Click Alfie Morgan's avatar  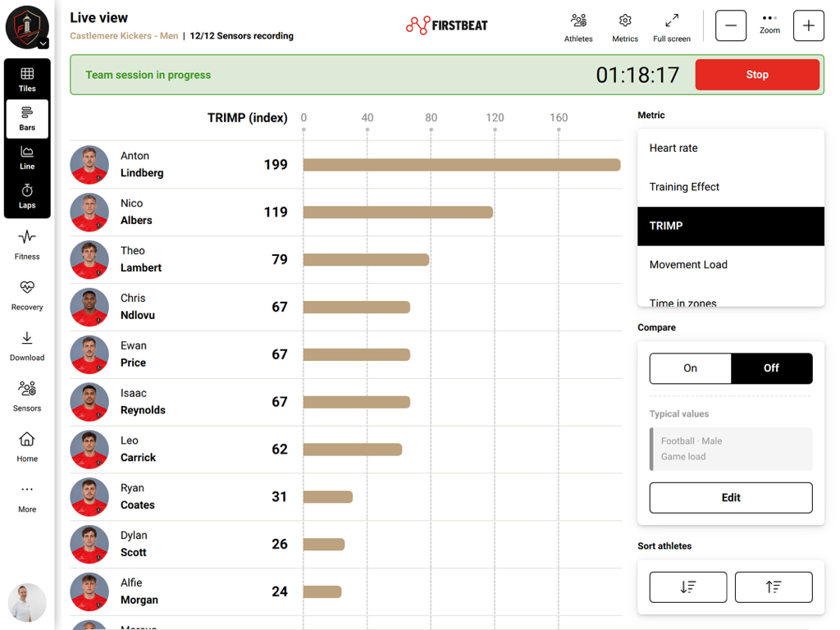point(89,591)
